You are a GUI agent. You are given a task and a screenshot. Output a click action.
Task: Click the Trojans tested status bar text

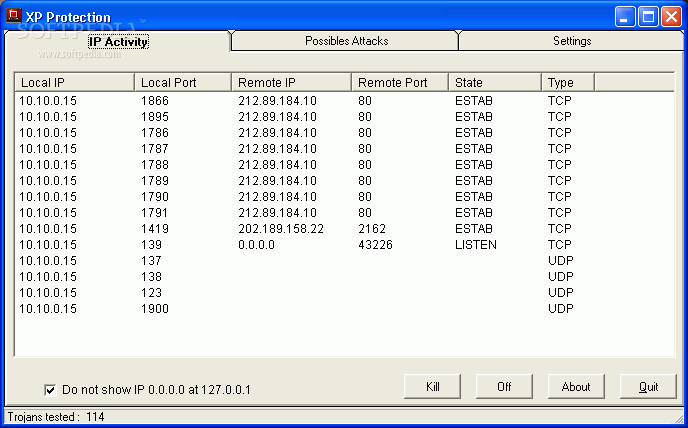(56, 417)
